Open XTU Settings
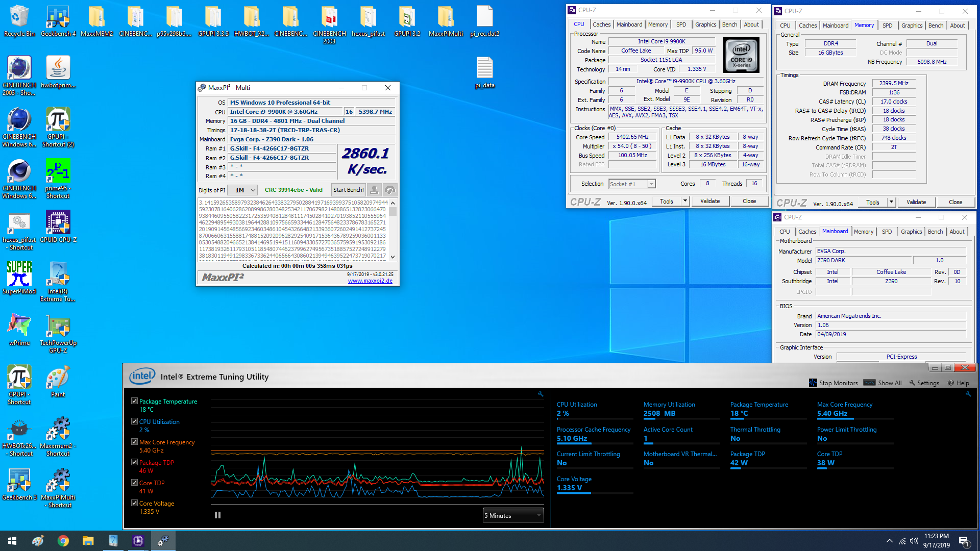 point(924,383)
